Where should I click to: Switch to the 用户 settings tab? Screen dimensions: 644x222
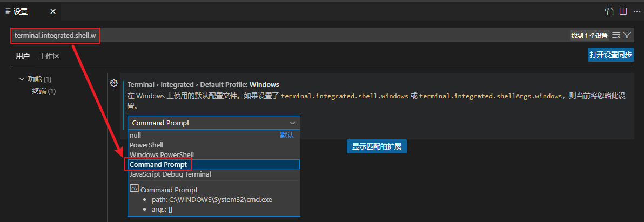tap(23, 56)
